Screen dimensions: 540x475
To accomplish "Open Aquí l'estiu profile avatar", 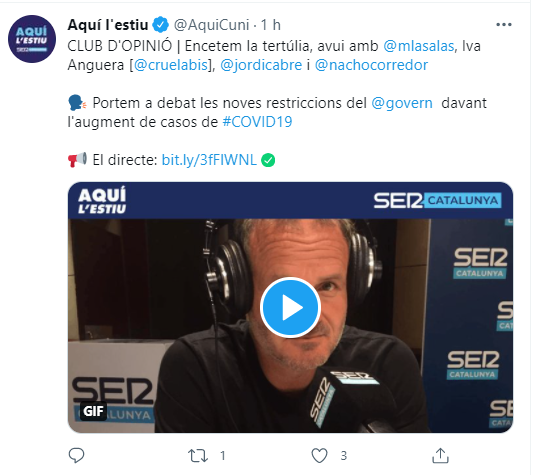I will pos(32,39).
